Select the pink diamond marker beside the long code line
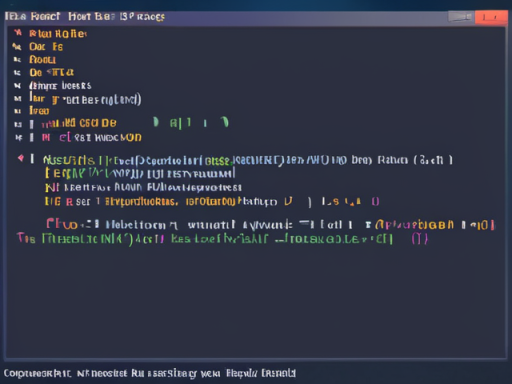 (x=21, y=158)
